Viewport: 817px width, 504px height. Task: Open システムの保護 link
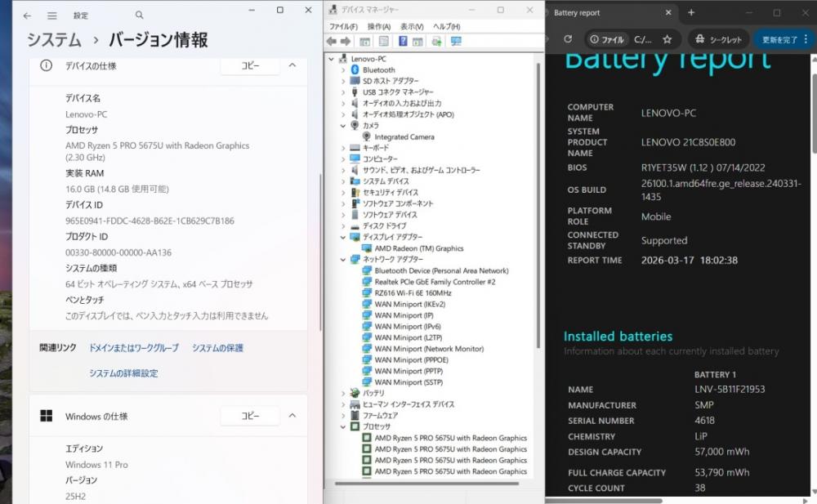218,348
